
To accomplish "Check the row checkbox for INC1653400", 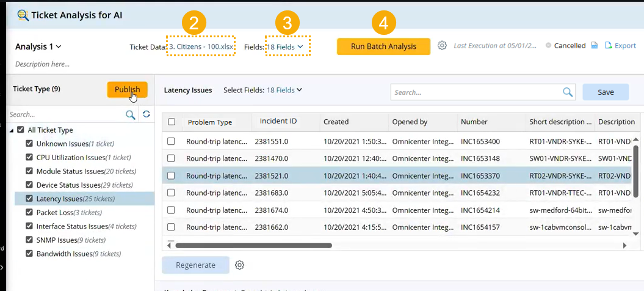I will pyautogui.click(x=172, y=141).
